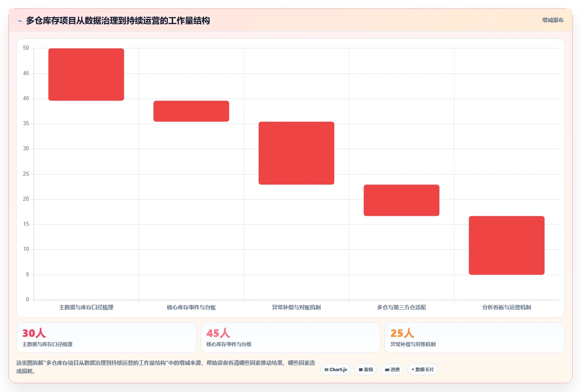This screenshot has height=392, width=581.
Task: Click the y-axis value 25
Action: coord(26,174)
